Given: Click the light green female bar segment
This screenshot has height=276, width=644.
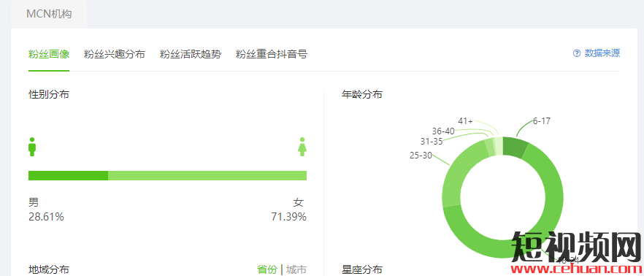Looking at the screenshot, I should coord(207,175).
